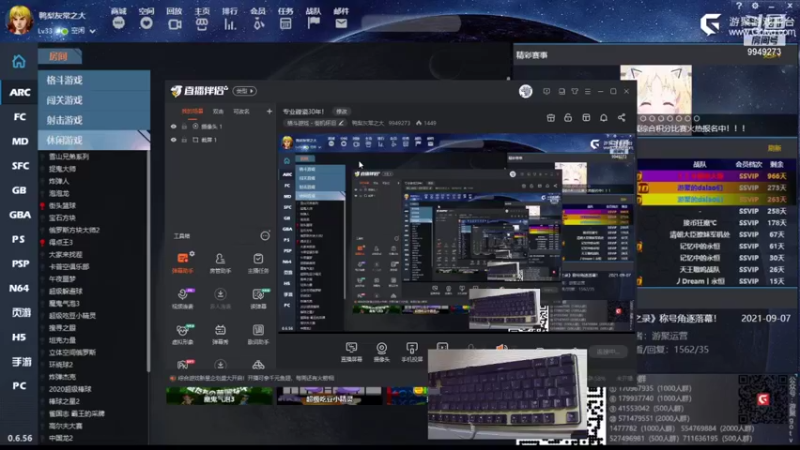This screenshot has width=800, height=450.
Task: Open the 战队 team flag icon
Action: 313,23
